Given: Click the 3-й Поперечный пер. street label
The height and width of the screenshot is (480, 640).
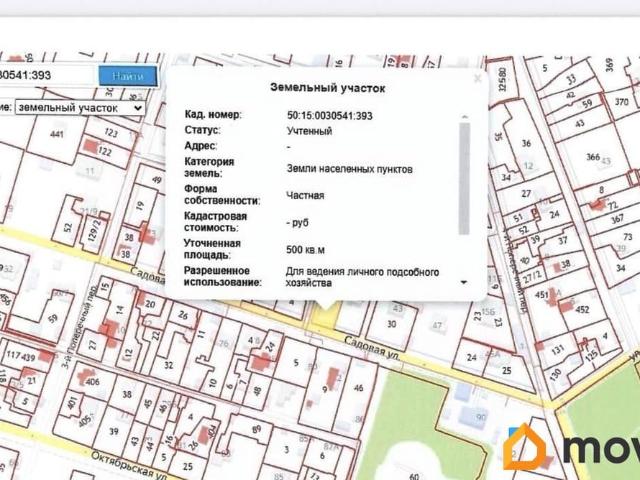Looking at the screenshot, I should (x=79, y=327).
